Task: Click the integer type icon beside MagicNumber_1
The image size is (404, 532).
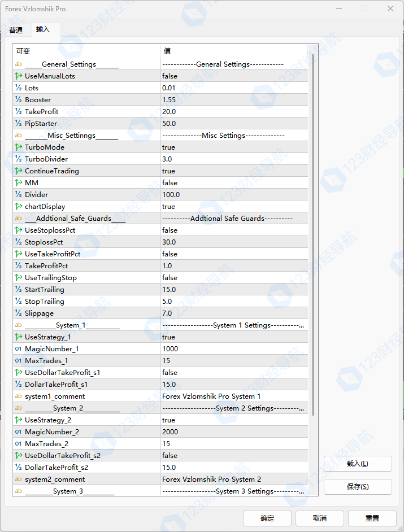Action: 18,349
